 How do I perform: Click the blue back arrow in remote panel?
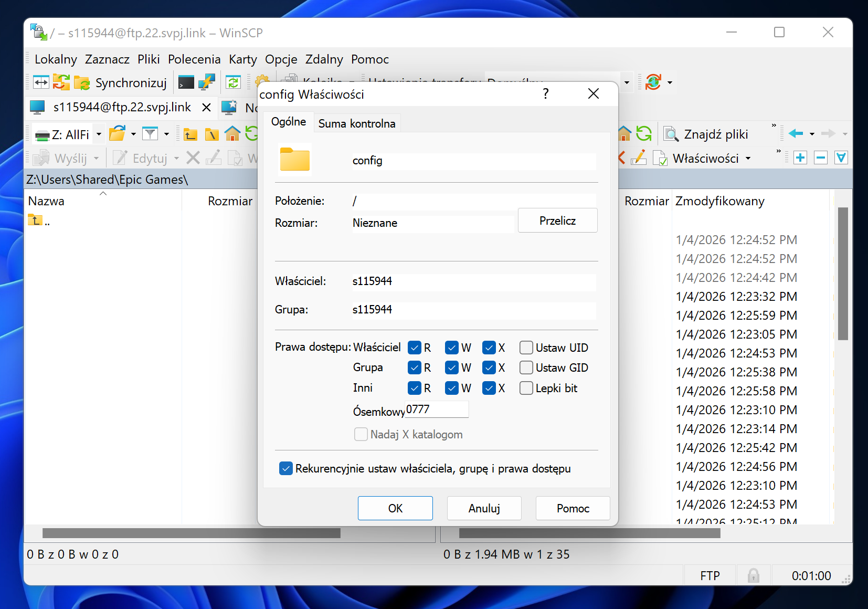[x=796, y=134]
